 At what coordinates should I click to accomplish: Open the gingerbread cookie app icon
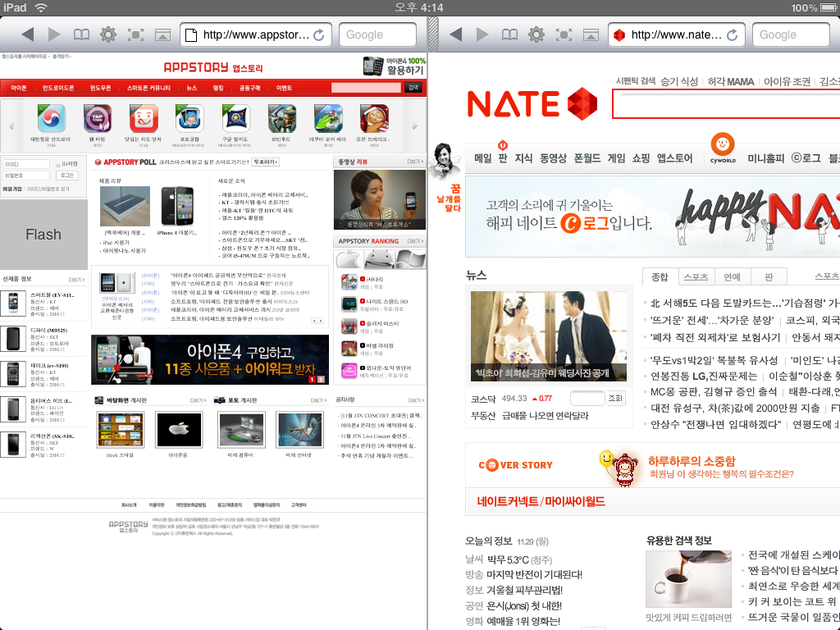pyautogui.click(x=374, y=118)
